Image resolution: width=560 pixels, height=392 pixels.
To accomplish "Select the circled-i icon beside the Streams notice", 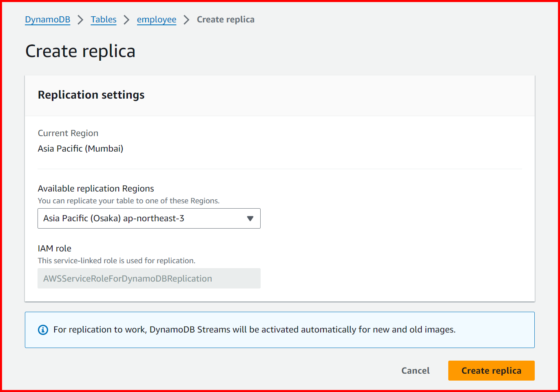I will click(43, 330).
